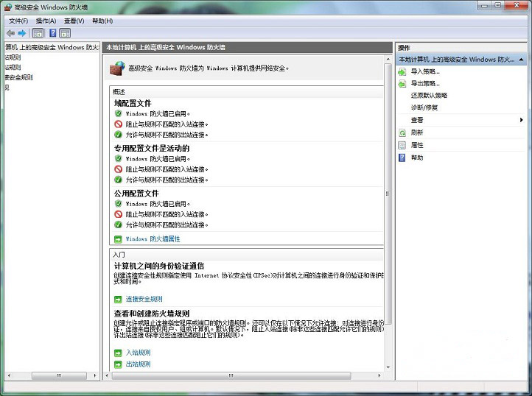This screenshot has width=532, height=396.
Task: Click green shield under 专用配置文件是活动的
Action: point(118,159)
